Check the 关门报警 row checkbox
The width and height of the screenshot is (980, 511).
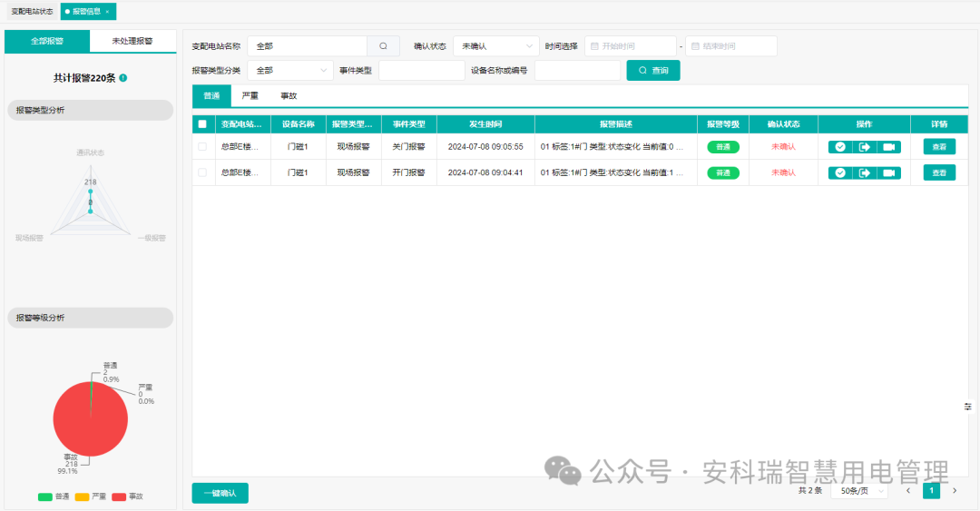(x=202, y=146)
